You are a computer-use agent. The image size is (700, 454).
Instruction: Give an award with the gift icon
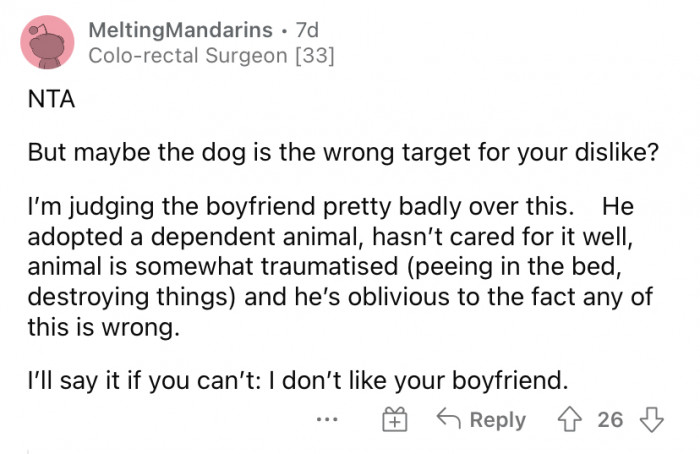[398, 420]
